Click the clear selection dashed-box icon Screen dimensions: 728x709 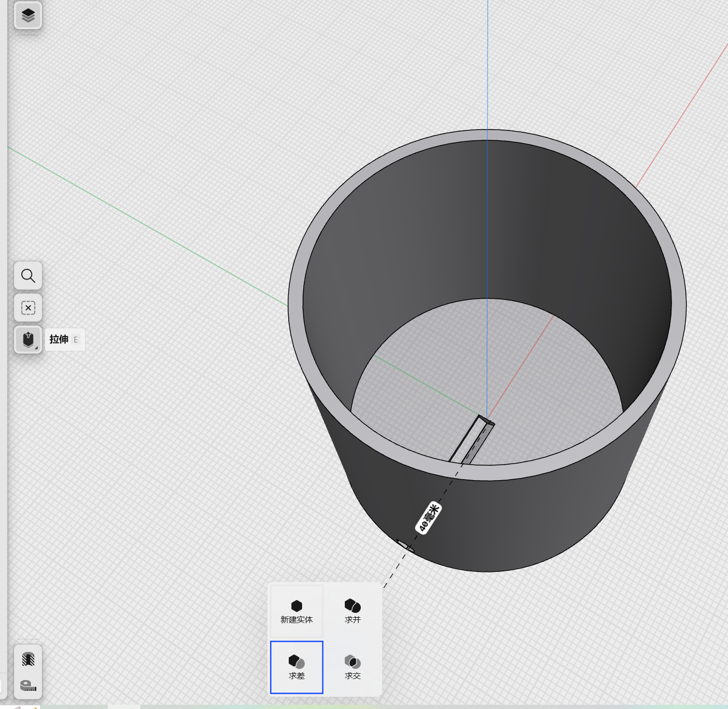pyautogui.click(x=28, y=308)
